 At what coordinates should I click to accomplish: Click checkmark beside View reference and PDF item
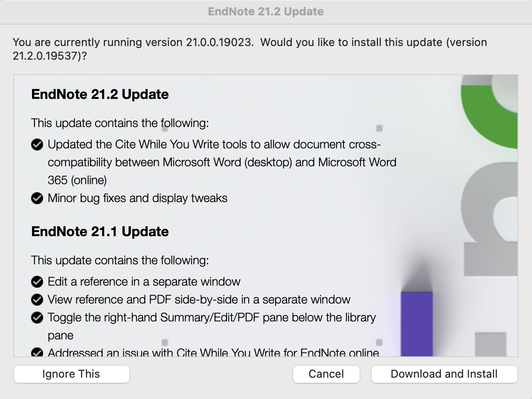click(38, 300)
